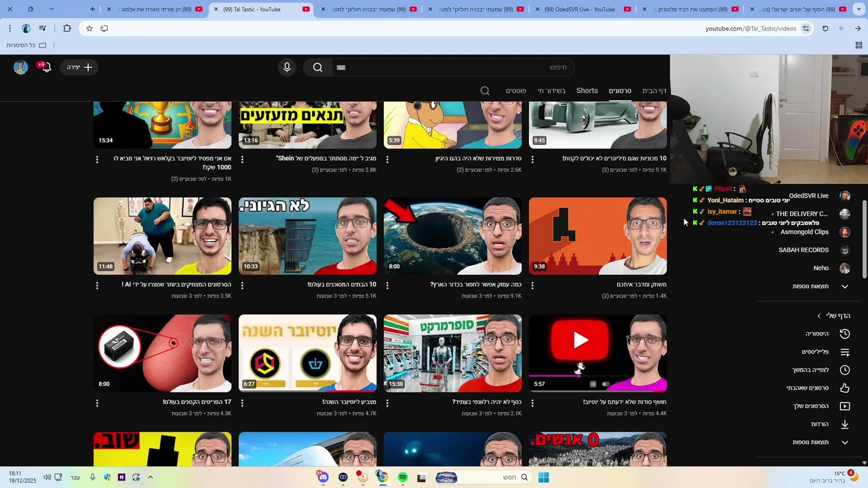Viewport: 868px width, 488px height.
Task: Open options menu for Shein video
Action: click(x=242, y=159)
